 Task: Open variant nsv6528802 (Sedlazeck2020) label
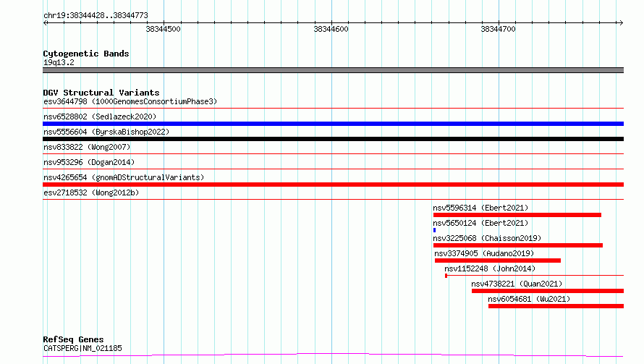[100, 117]
